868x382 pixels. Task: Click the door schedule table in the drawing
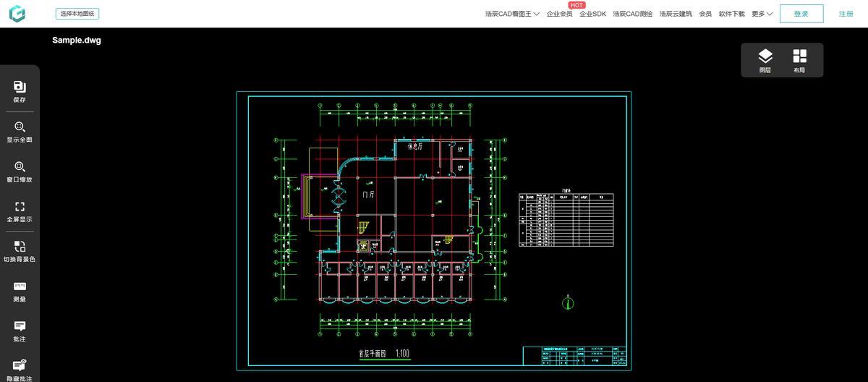[566, 220]
